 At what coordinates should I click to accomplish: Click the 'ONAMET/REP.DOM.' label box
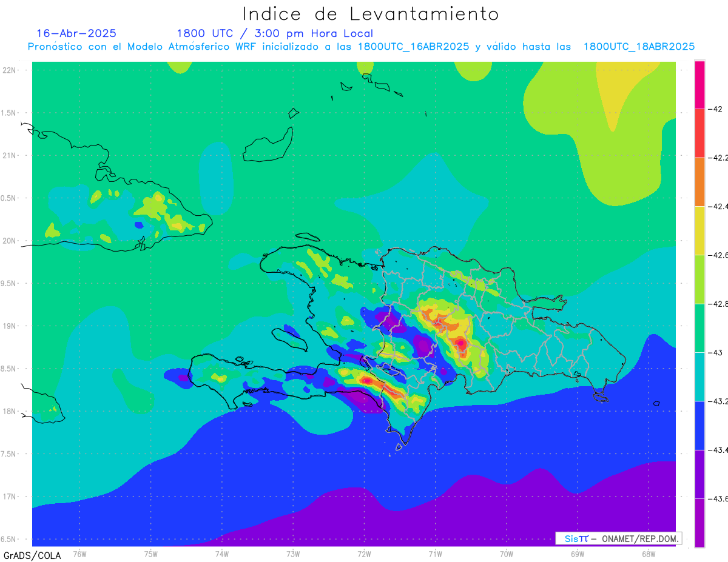(619, 538)
